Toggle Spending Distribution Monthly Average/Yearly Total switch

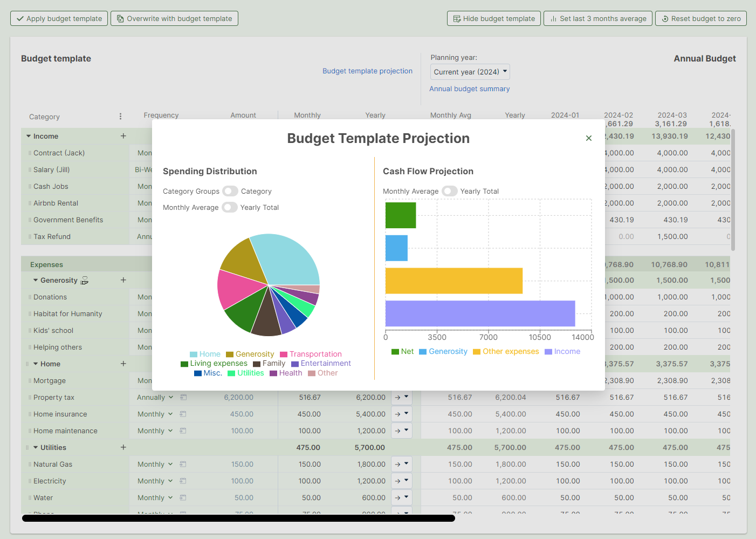[230, 207]
